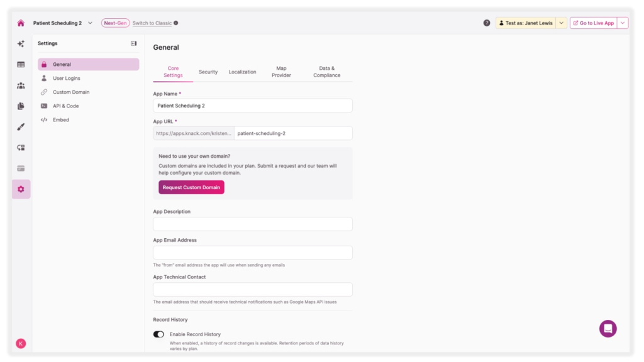The width and height of the screenshot is (644, 362).
Task: Click the help question mark icon
Action: [487, 23]
